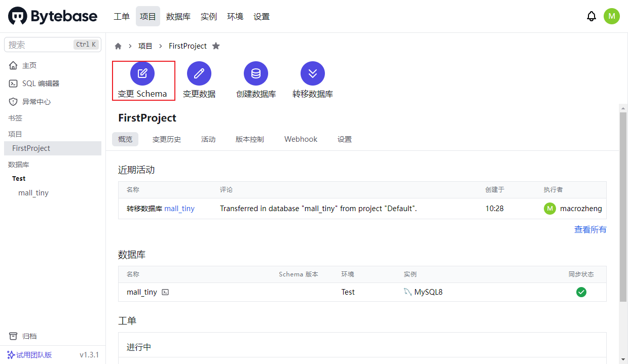The image size is (628, 364).
Task: Switch to the 活动 tab
Action: [208, 139]
